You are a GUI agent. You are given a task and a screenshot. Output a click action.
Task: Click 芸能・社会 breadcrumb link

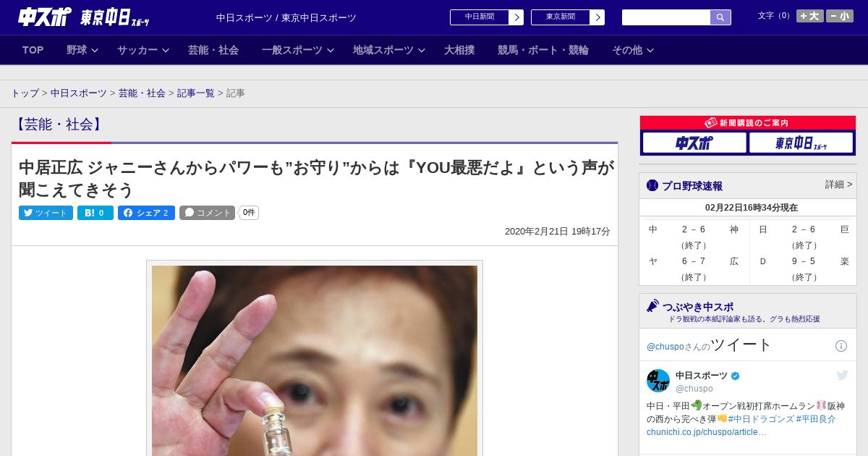point(142,93)
